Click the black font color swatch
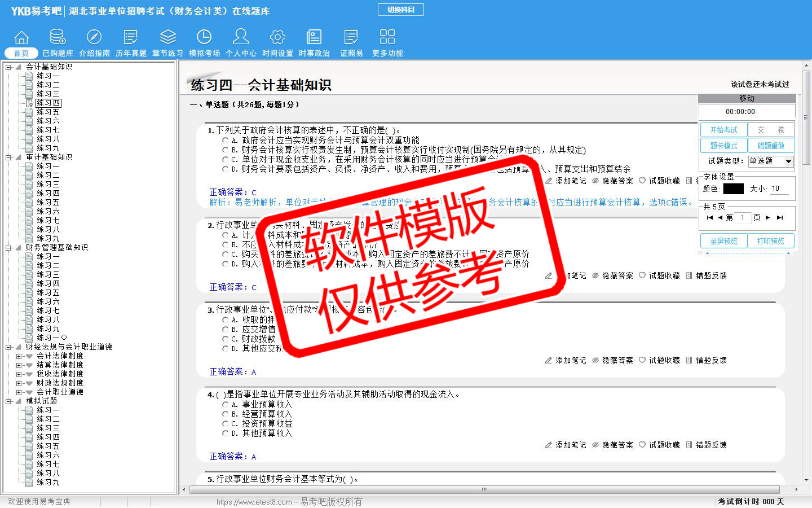 tap(733, 189)
